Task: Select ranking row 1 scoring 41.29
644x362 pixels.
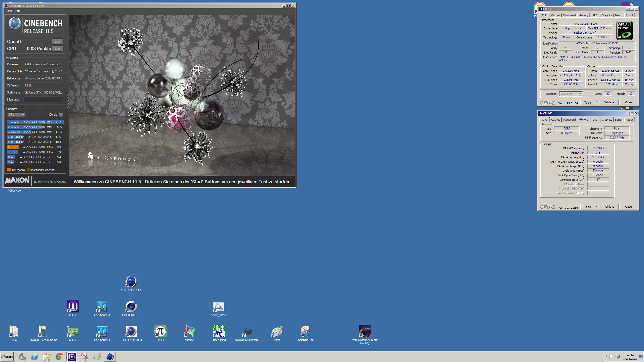Action: click(x=35, y=122)
